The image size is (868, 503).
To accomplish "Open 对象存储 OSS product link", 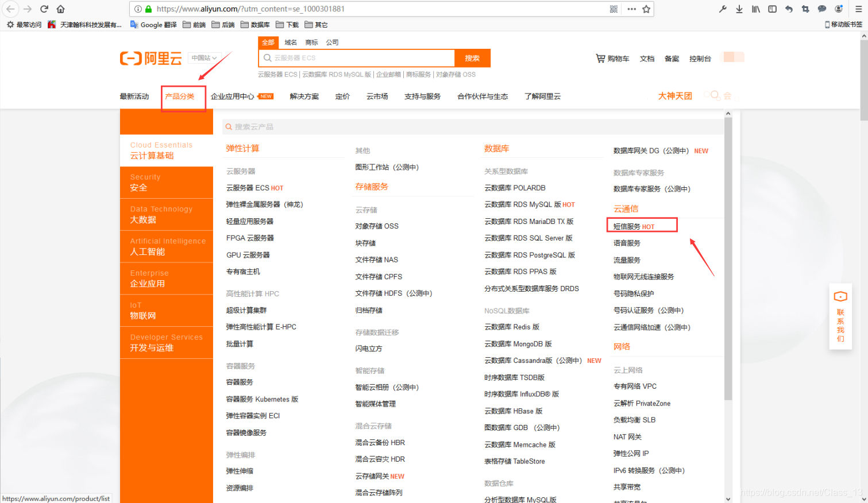I will (377, 226).
